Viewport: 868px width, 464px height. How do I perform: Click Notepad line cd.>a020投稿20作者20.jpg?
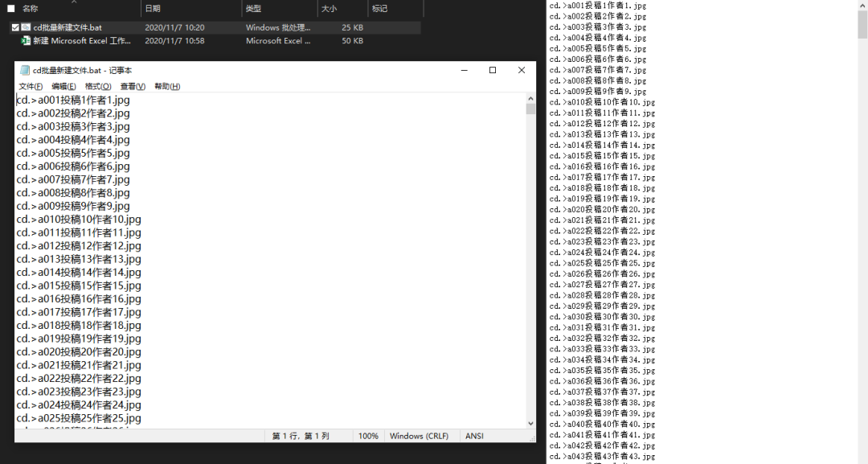coord(79,351)
